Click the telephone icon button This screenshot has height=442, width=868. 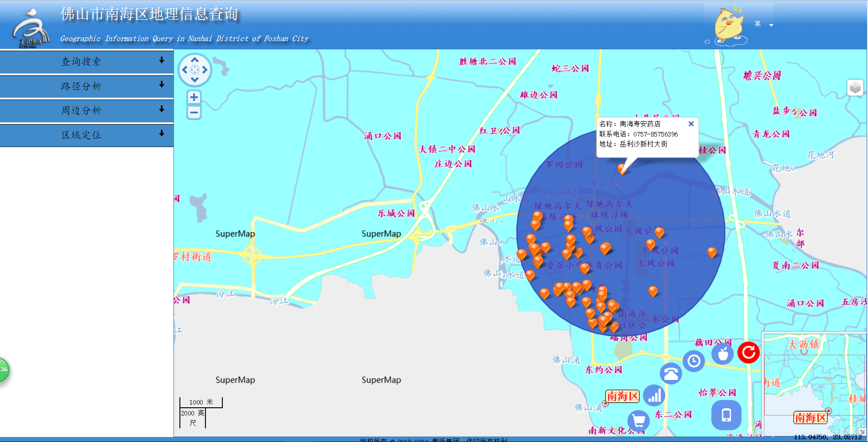pos(671,374)
